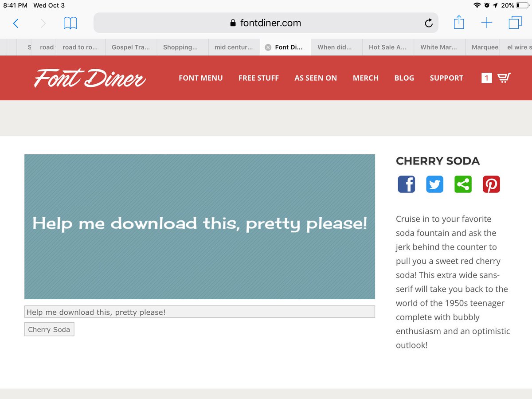This screenshot has width=532, height=399.
Task: Share Cherry Soda on Twitter
Action: [x=435, y=184]
